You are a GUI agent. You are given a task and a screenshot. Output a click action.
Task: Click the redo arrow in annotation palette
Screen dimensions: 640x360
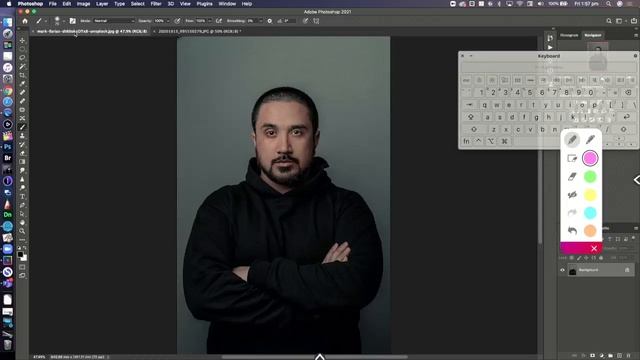click(x=572, y=213)
